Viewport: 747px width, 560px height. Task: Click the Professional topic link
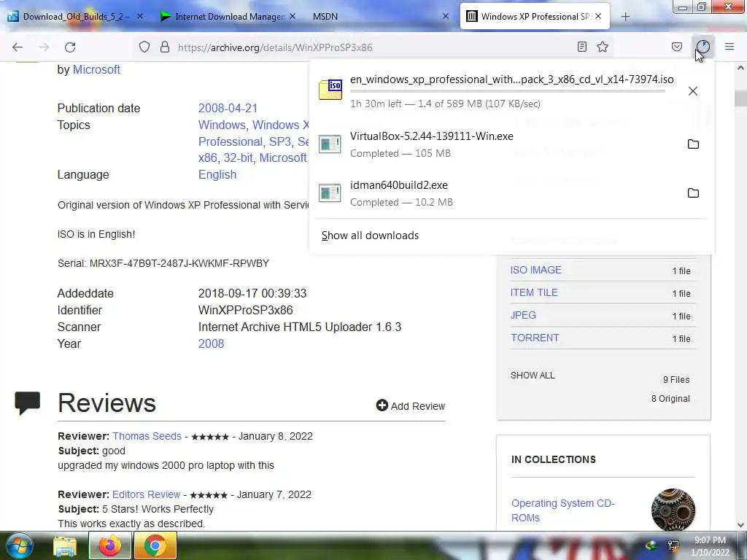230,142
